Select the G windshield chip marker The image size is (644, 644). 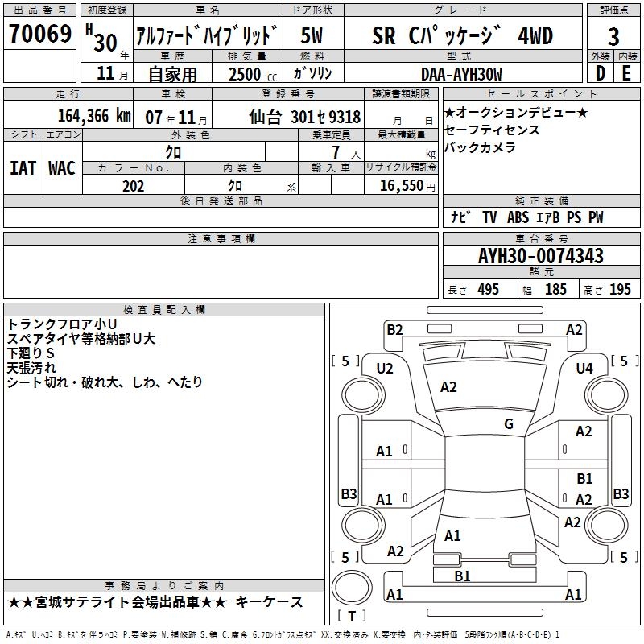point(508,424)
